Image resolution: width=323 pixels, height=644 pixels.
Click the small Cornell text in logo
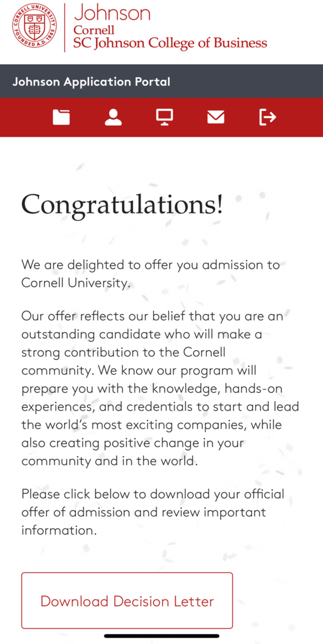pyautogui.click(x=94, y=30)
